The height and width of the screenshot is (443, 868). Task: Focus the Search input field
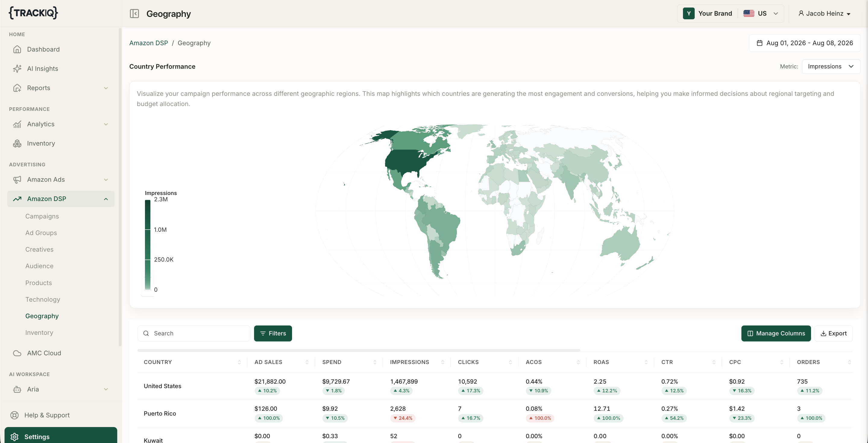pyautogui.click(x=194, y=333)
